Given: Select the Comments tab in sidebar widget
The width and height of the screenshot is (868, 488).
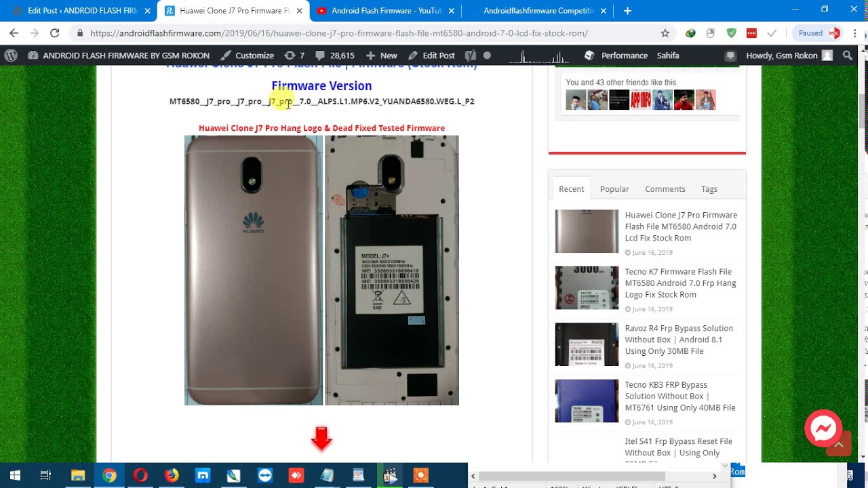Looking at the screenshot, I should [x=665, y=189].
